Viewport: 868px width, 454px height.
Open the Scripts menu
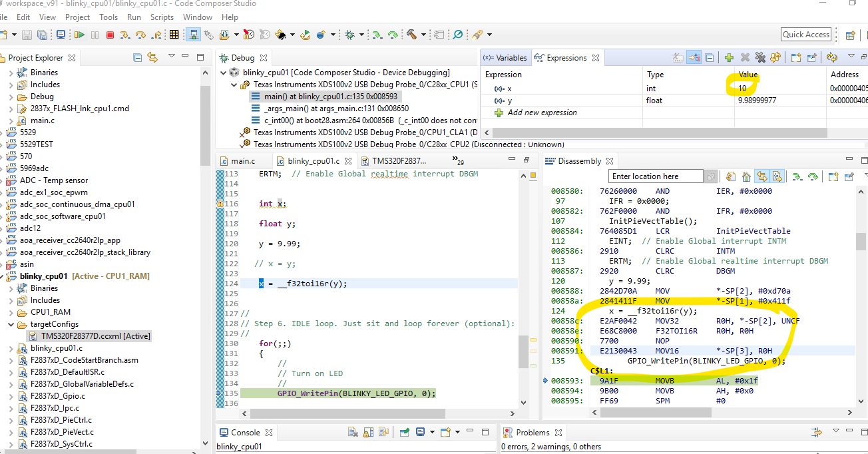(x=162, y=17)
